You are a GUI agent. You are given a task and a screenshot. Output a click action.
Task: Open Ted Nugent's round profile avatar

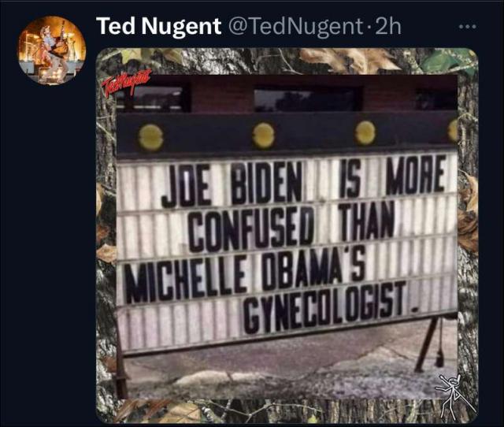(x=52, y=50)
